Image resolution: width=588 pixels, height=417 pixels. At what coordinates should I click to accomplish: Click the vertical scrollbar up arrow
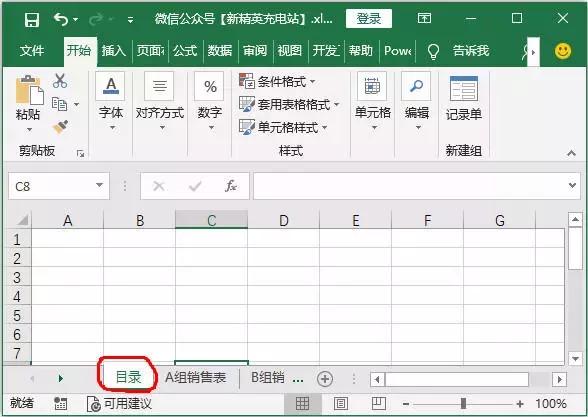pos(575,219)
